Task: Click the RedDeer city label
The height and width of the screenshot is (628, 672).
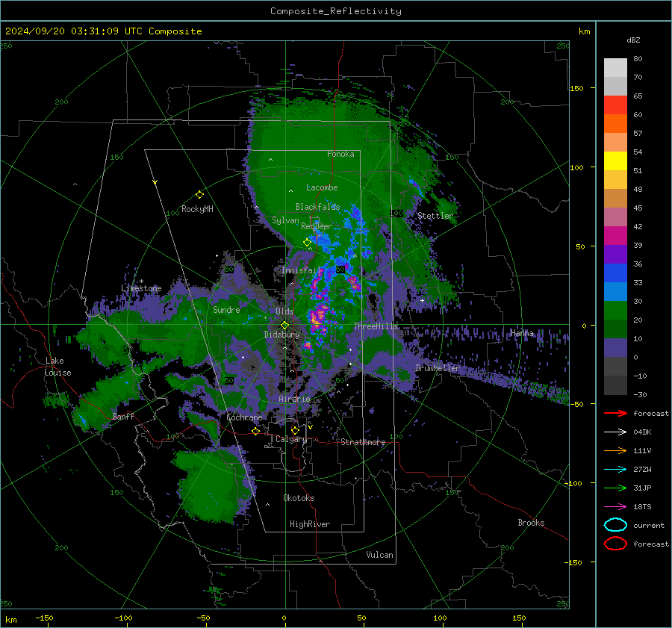Action: [x=317, y=226]
